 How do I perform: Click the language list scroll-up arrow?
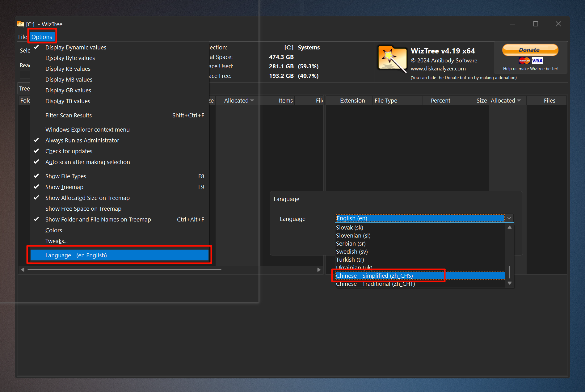(x=510, y=227)
